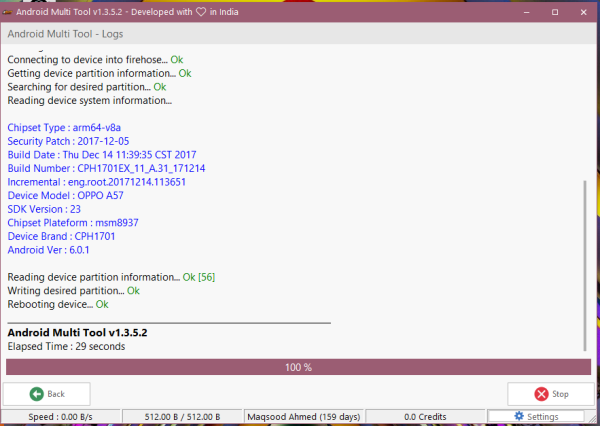Click the red X stop icon
The height and width of the screenshot is (426, 600).
coord(541,394)
